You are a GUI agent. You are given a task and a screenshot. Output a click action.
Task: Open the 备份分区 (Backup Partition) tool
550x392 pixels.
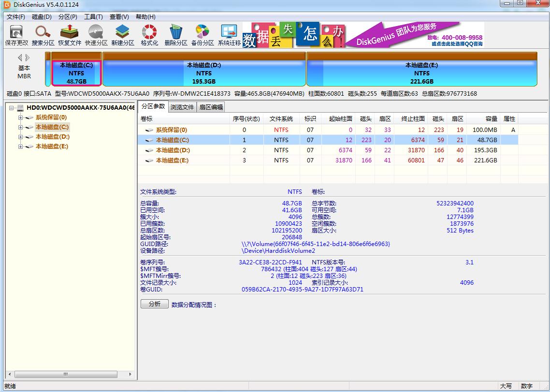202,34
